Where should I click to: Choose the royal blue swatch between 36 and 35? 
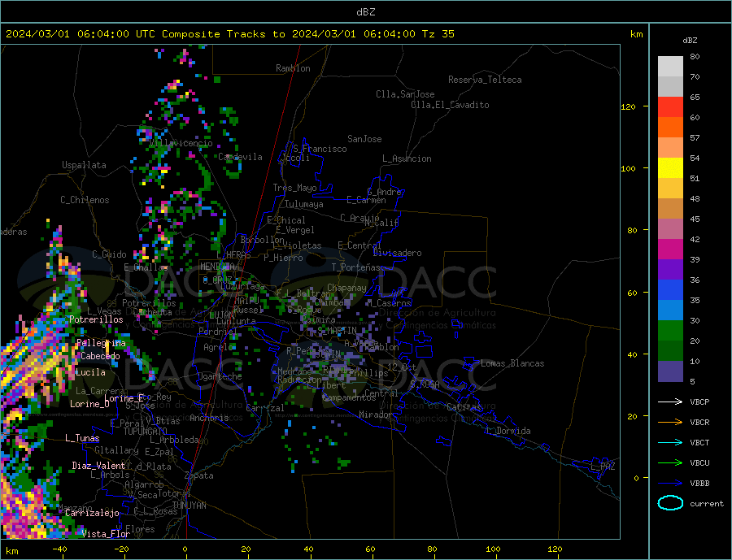670,290
